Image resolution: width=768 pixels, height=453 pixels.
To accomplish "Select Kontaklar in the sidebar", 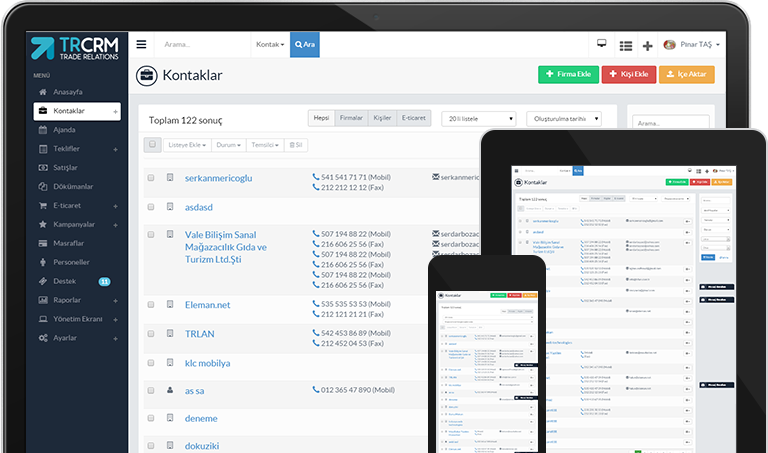I will point(77,111).
